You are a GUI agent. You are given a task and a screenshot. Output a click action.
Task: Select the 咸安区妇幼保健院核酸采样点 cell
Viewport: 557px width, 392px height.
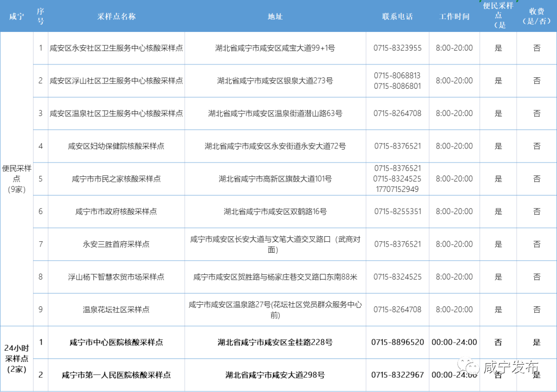[116, 146]
